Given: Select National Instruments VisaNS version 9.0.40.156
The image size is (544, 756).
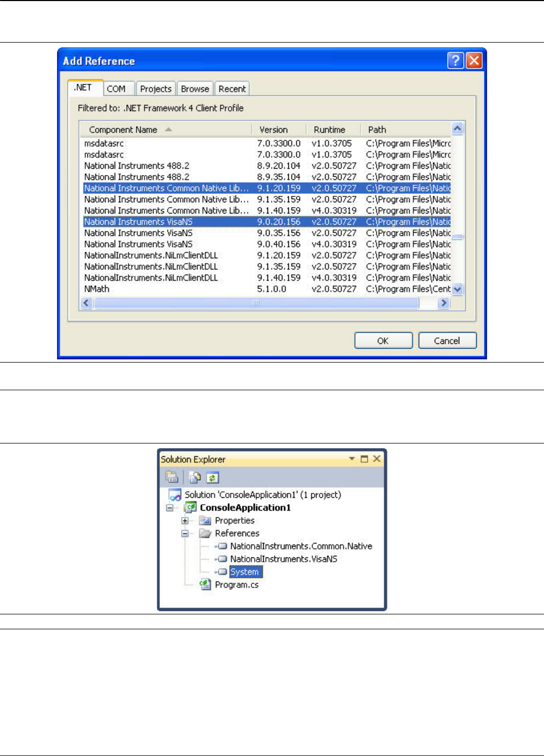Looking at the screenshot, I should 267,244.
